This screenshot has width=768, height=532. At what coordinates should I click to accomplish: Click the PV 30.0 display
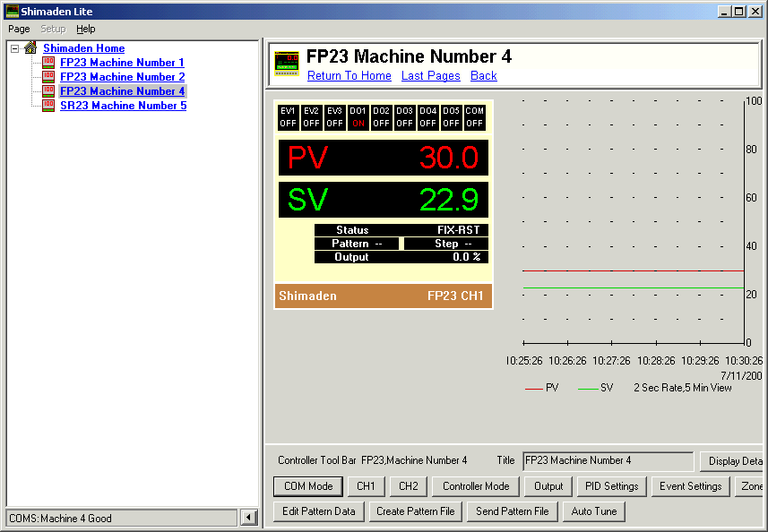pyautogui.click(x=383, y=158)
